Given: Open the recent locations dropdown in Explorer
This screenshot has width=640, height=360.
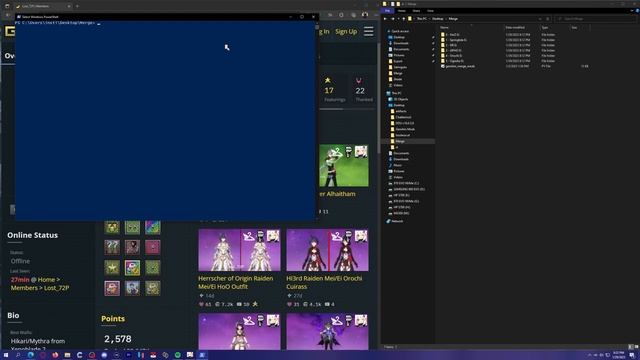Looking at the screenshot, I should 398,19.
